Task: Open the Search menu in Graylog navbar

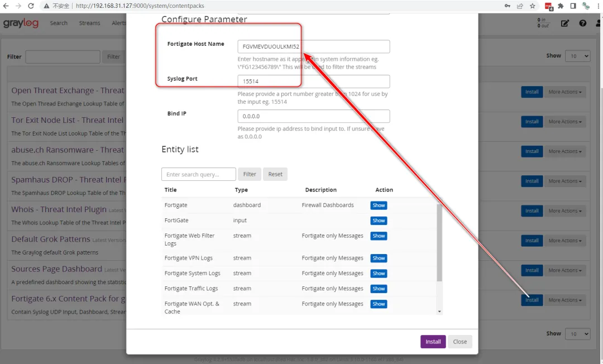Action: (59, 23)
